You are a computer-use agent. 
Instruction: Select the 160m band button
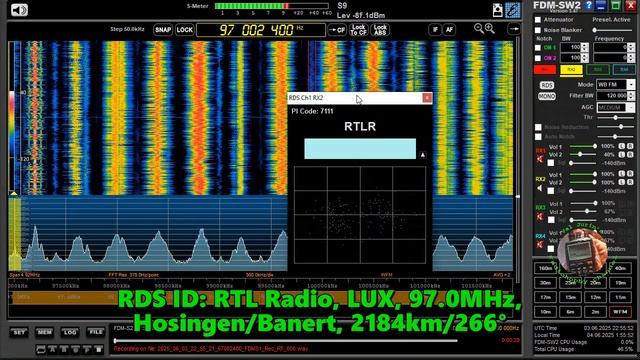click(x=545, y=268)
